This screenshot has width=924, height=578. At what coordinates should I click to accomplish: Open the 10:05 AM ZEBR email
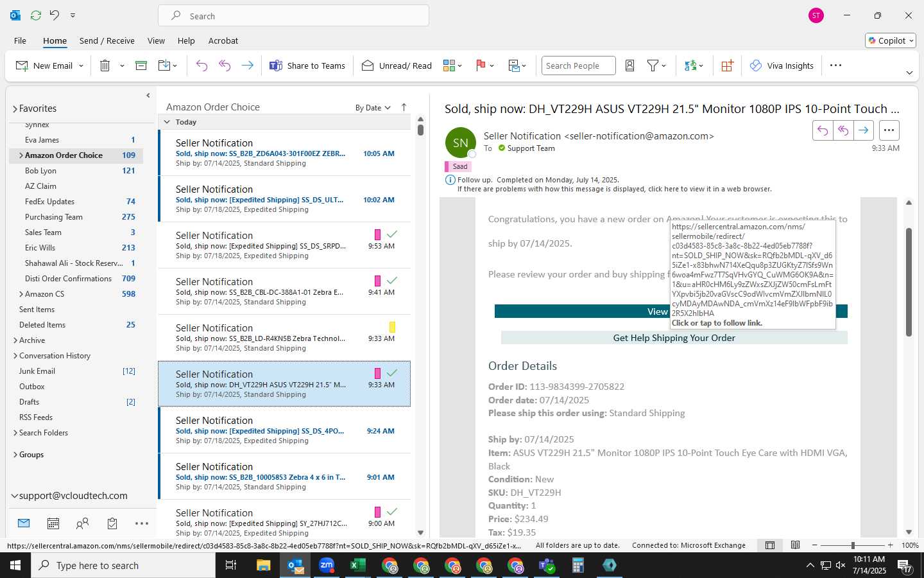[284, 153]
